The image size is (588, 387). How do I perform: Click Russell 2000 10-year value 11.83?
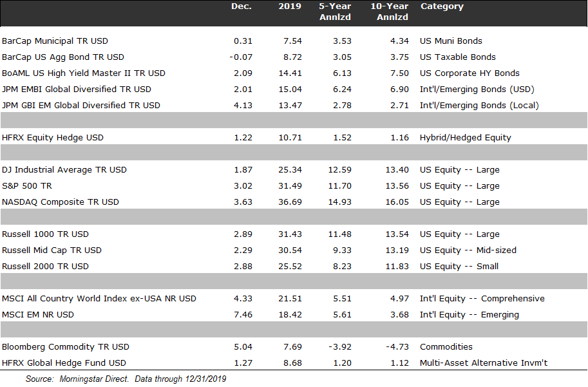397,267
